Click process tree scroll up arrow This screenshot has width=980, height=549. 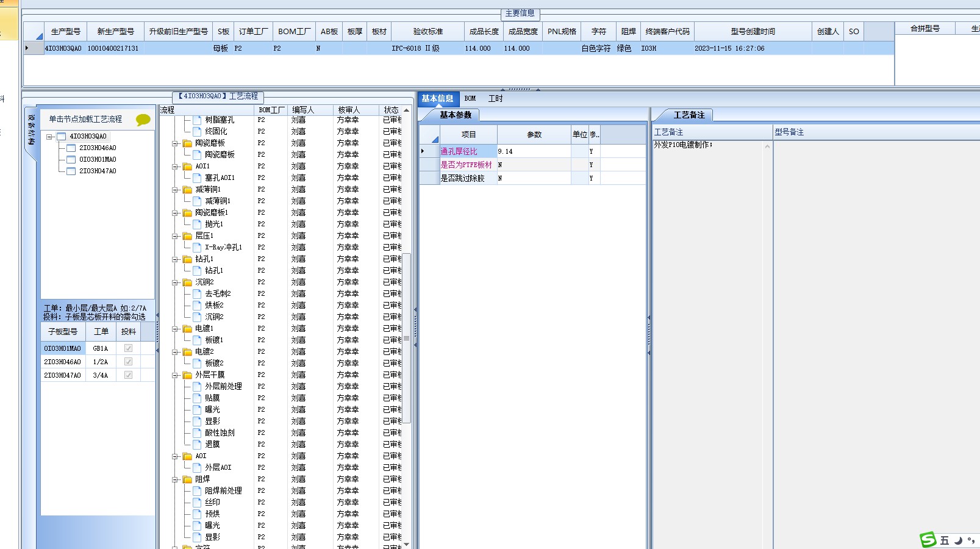click(406, 110)
